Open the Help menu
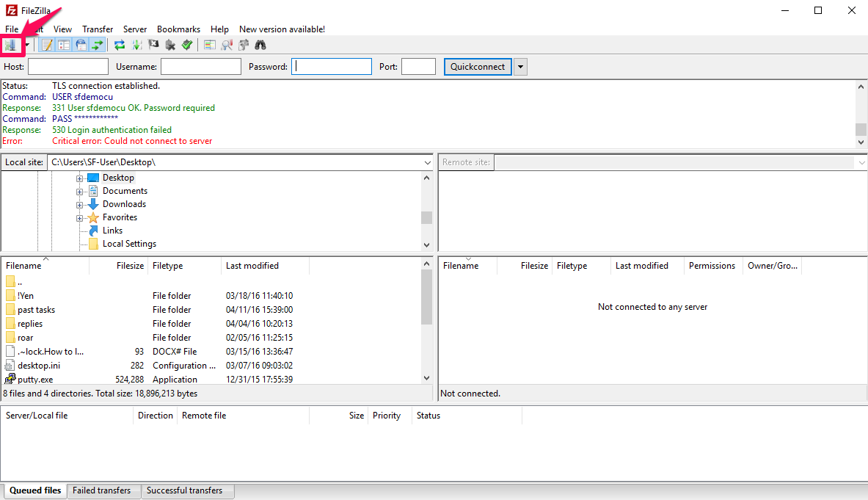868x500 pixels. [x=219, y=29]
